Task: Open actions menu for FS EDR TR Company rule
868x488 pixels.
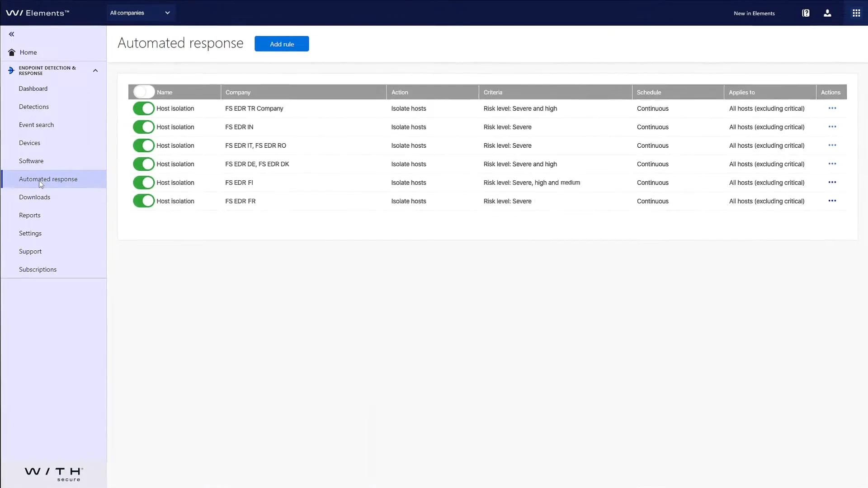Action: tap(832, 108)
